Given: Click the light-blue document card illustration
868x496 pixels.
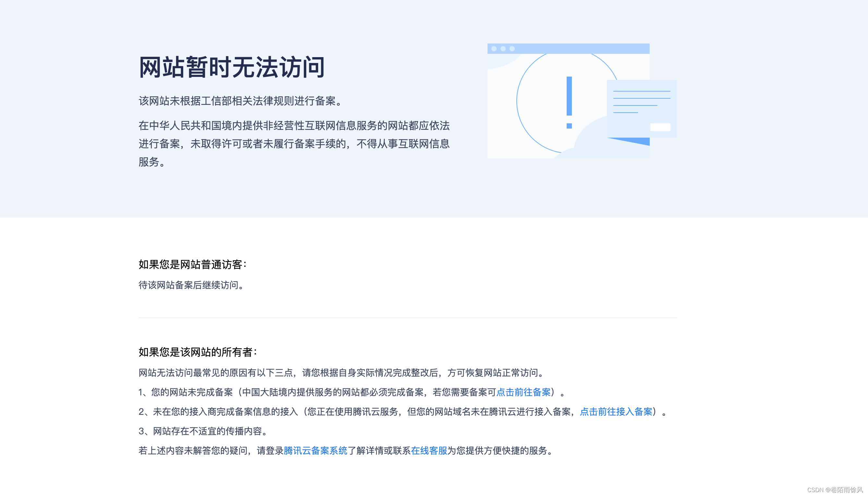Looking at the screenshot, I should click(x=642, y=108).
